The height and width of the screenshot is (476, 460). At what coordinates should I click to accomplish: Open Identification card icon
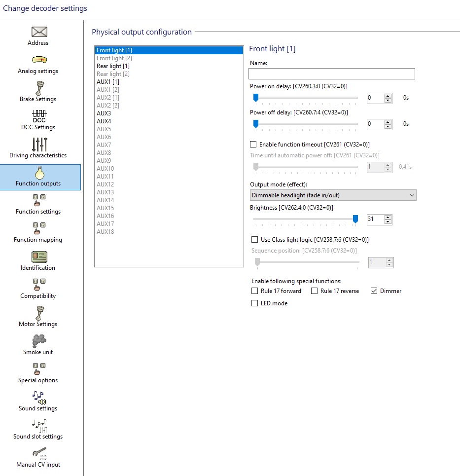(39, 257)
